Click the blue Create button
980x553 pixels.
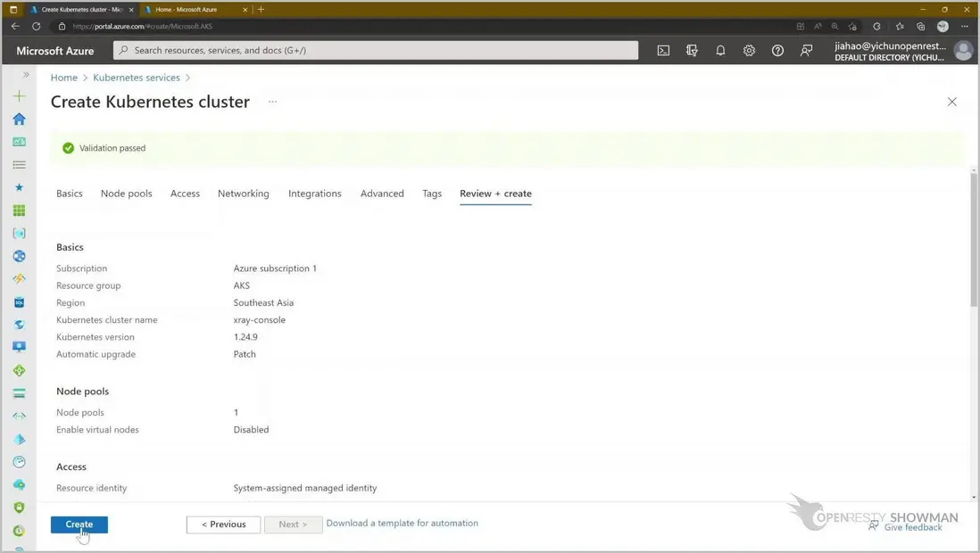pyautogui.click(x=79, y=524)
